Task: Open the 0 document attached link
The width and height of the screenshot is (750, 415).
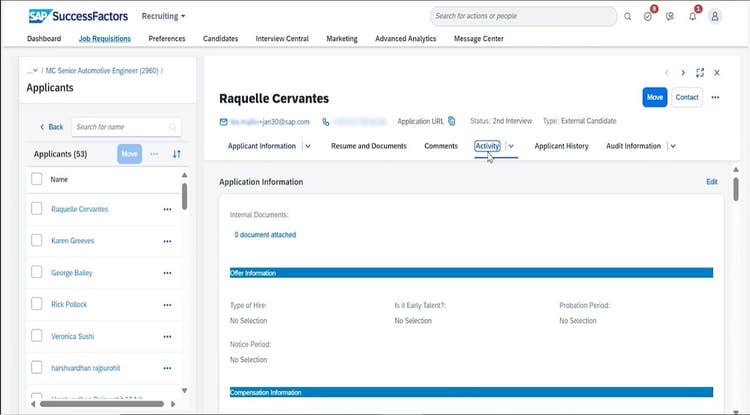Action: (265, 235)
